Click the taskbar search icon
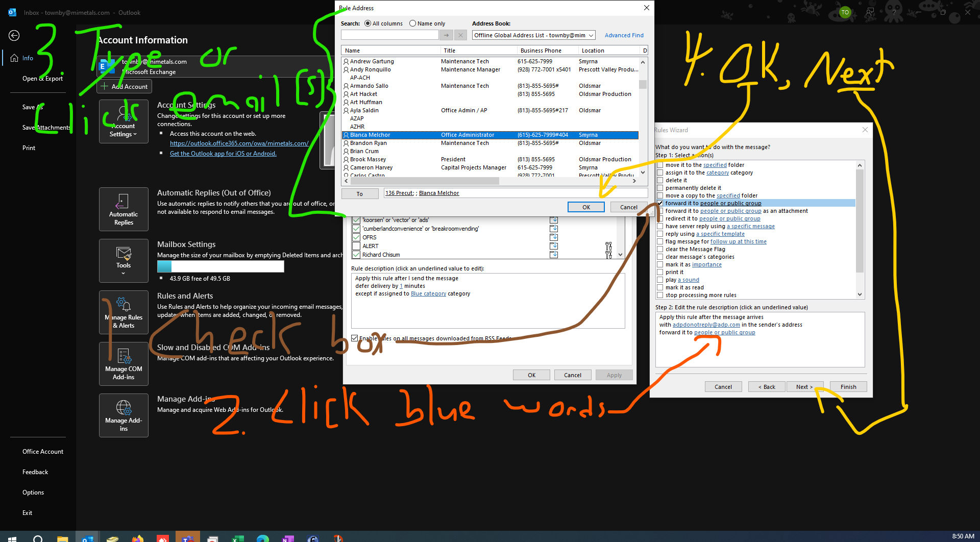 tap(38, 538)
